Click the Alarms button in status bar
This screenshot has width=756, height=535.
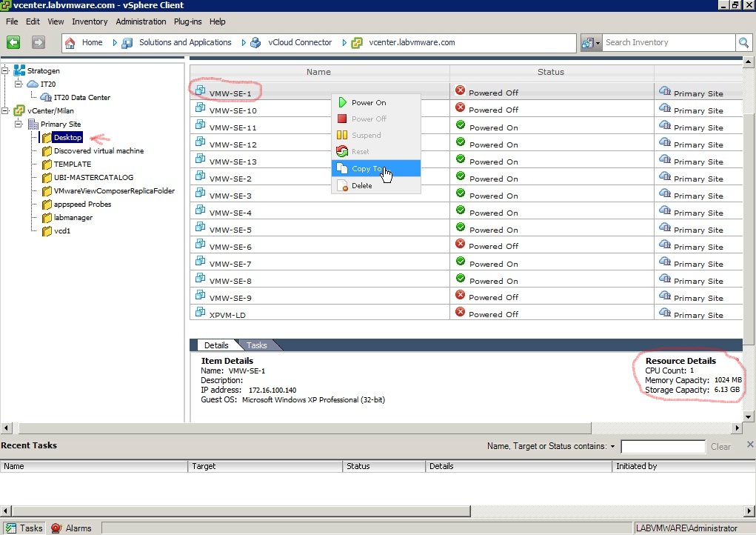[x=71, y=528]
